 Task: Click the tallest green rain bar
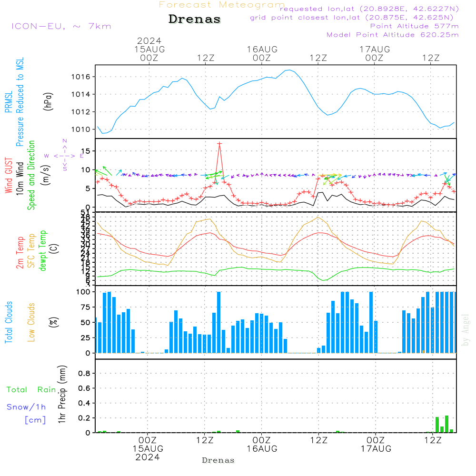click(x=446, y=424)
